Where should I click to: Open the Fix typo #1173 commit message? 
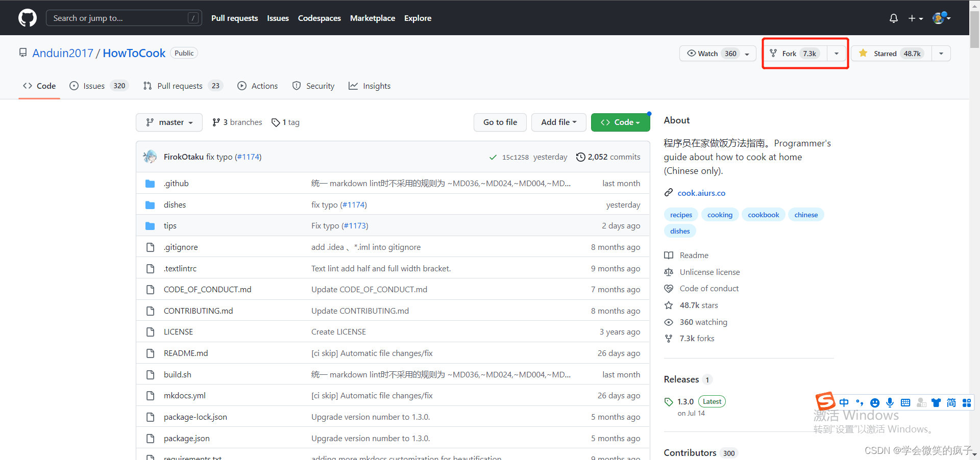click(x=339, y=225)
